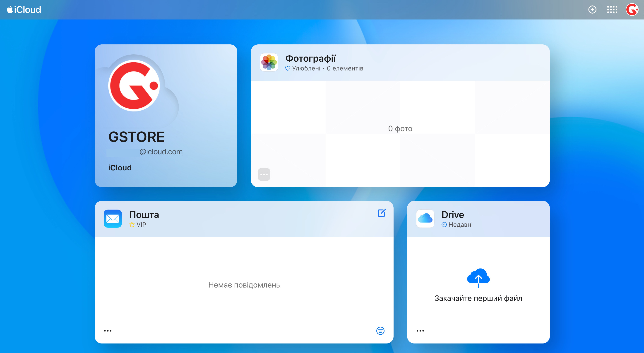The width and height of the screenshot is (644, 353).
Task: Click 'Закачайте перший файл' text
Action: [x=478, y=298]
